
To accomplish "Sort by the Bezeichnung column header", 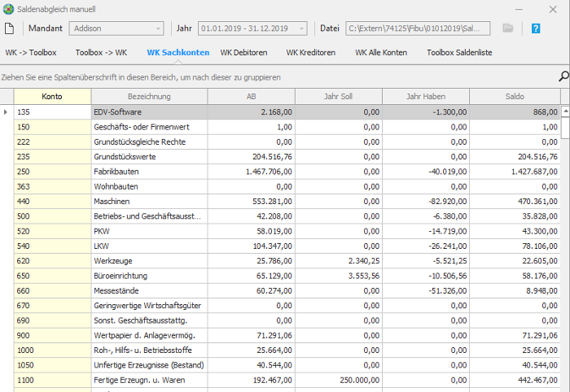I will coord(149,97).
